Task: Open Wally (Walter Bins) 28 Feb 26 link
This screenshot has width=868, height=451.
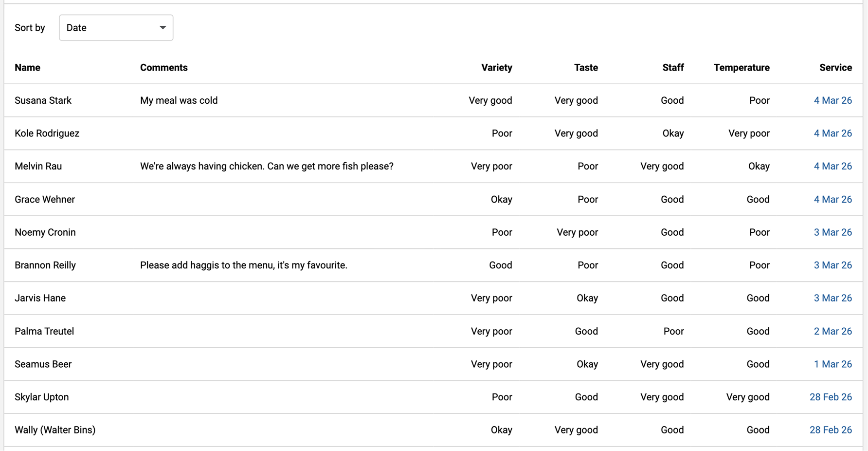Action: tap(831, 430)
